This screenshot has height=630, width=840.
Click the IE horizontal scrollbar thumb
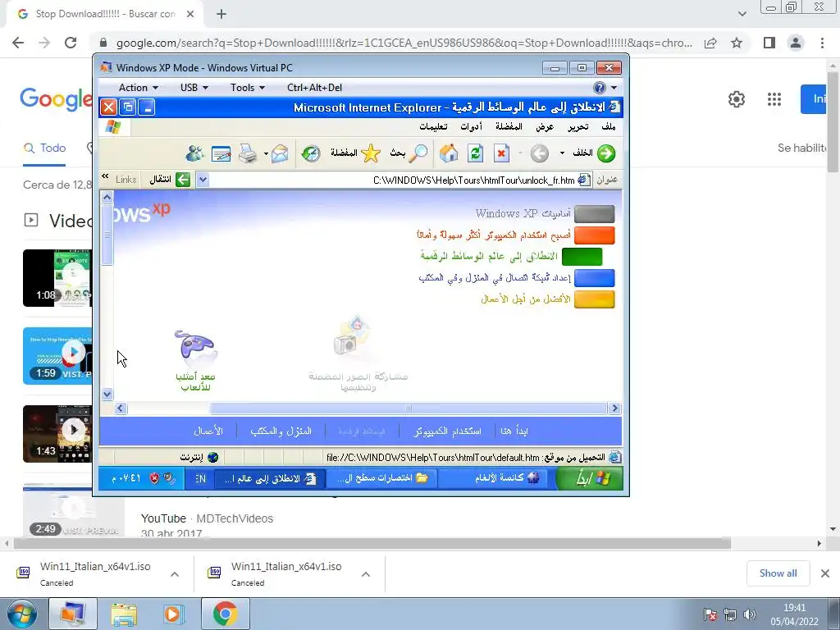point(409,409)
